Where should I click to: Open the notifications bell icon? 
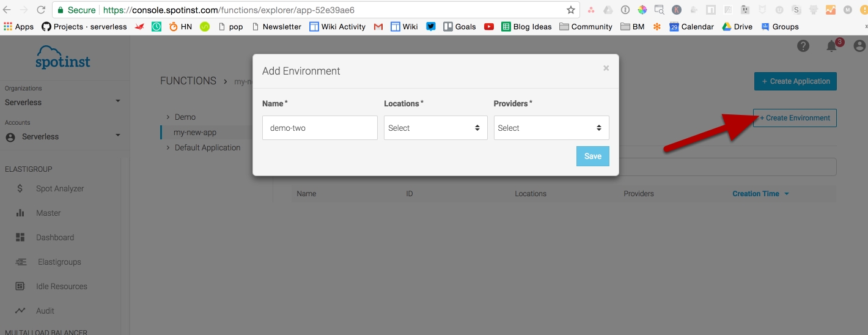coord(831,46)
